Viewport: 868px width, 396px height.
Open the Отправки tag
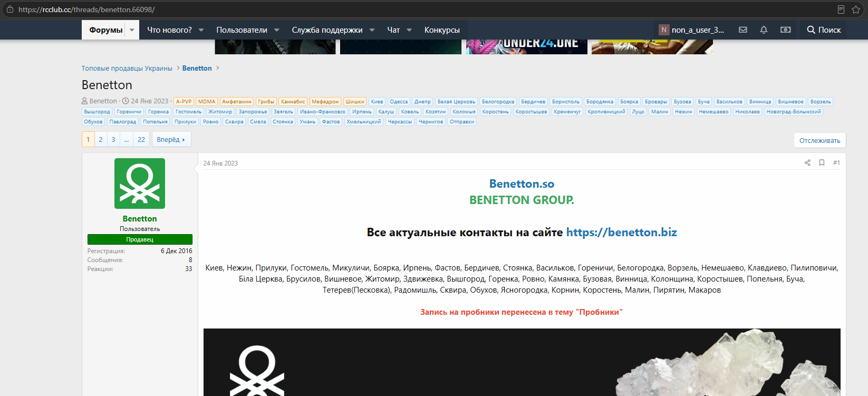point(462,122)
